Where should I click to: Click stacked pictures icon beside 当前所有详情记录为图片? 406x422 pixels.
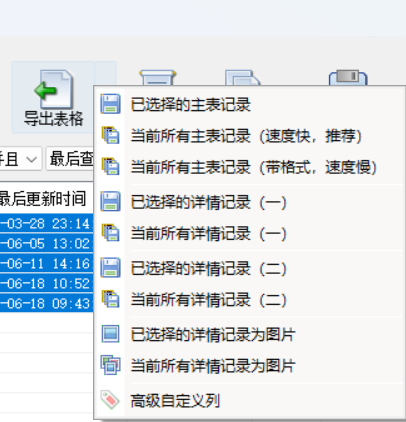(x=110, y=365)
